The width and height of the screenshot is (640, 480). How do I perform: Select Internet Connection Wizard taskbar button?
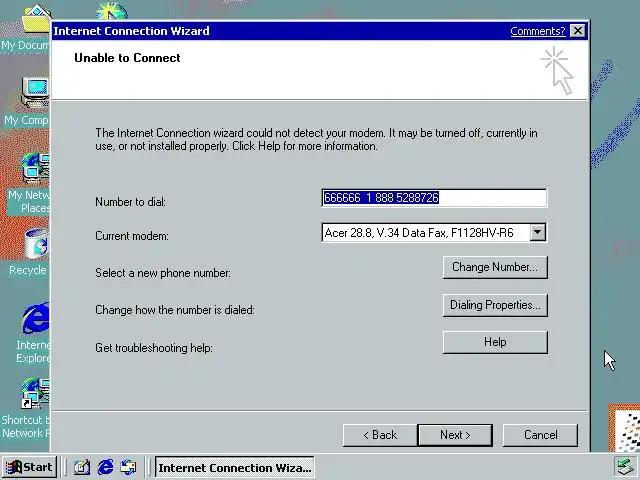click(x=235, y=467)
